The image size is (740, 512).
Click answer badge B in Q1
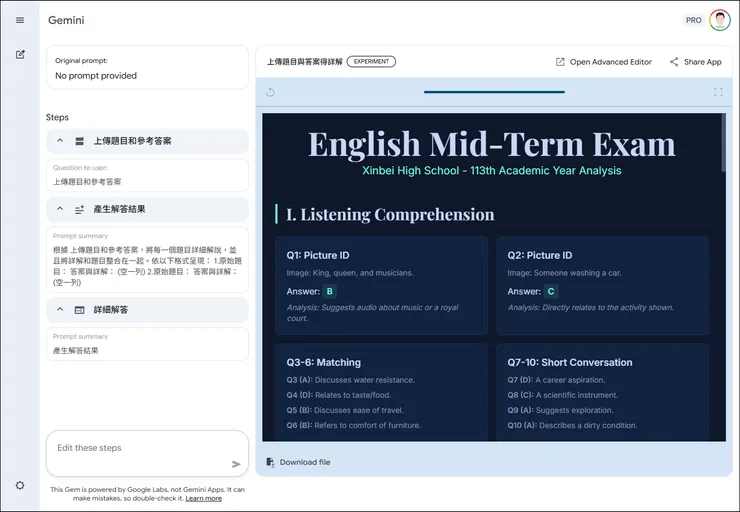(x=330, y=292)
